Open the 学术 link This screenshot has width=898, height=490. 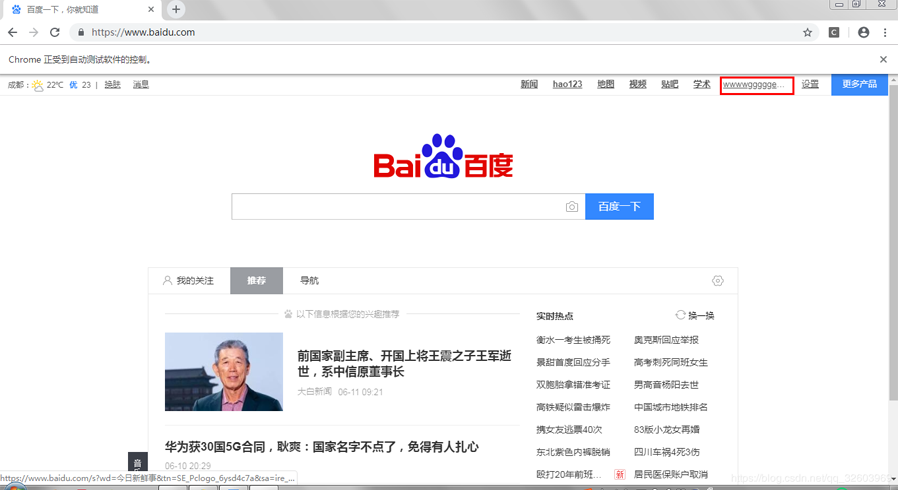(702, 84)
